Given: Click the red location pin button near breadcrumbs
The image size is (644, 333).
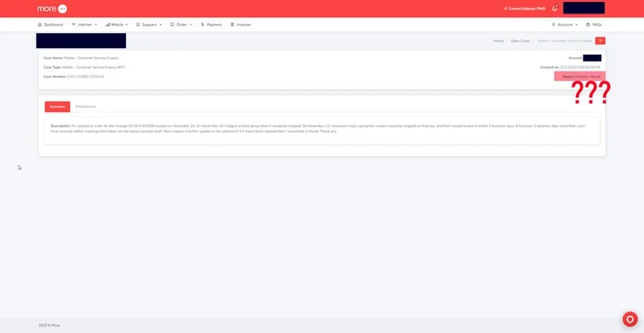Looking at the screenshot, I should [600, 40].
